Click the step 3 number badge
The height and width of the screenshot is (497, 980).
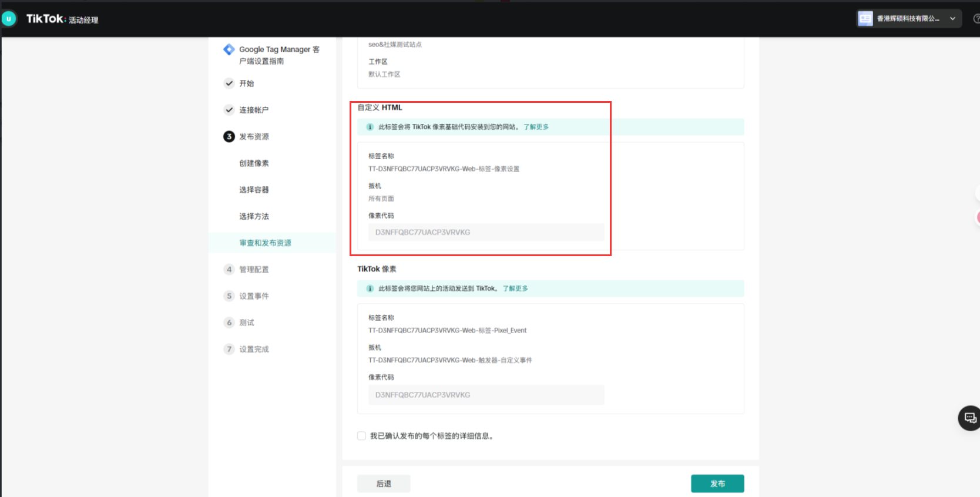(x=229, y=137)
